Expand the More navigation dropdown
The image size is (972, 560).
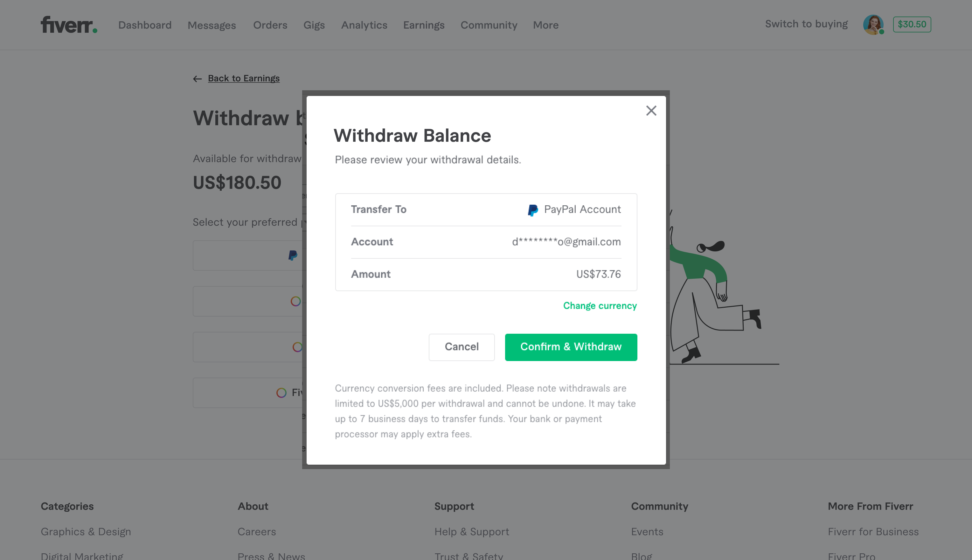pos(545,25)
